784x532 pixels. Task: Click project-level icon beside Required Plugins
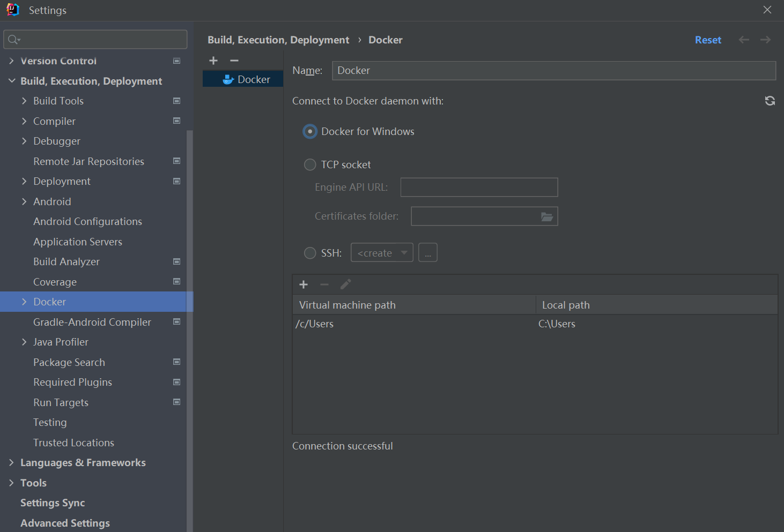pos(176,382)
